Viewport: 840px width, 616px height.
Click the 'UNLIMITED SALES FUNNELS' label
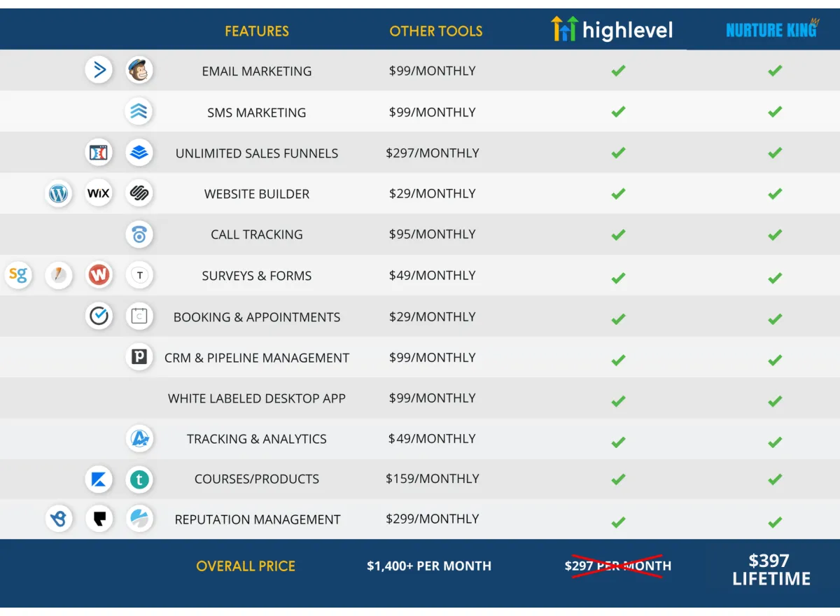[257, 153]
